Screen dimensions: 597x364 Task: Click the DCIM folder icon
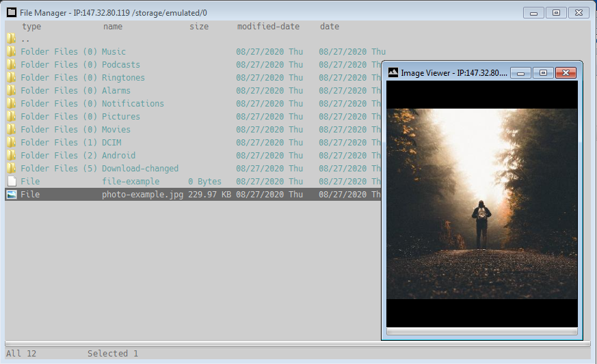[x=11, y=142]
